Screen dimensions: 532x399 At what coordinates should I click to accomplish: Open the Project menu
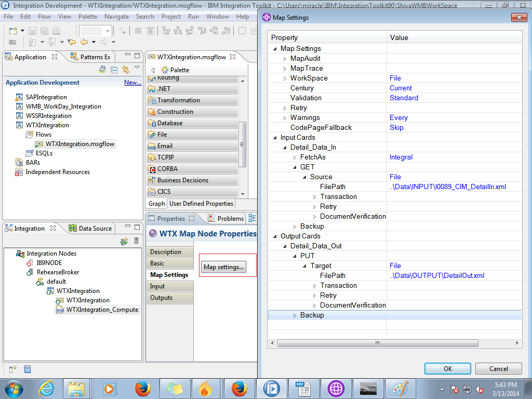pos(171,16)
